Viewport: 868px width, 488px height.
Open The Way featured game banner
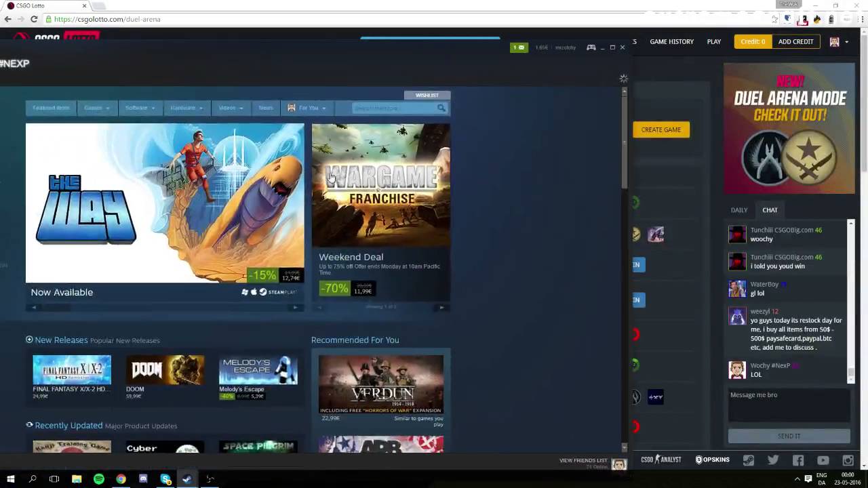coord(165,203)
